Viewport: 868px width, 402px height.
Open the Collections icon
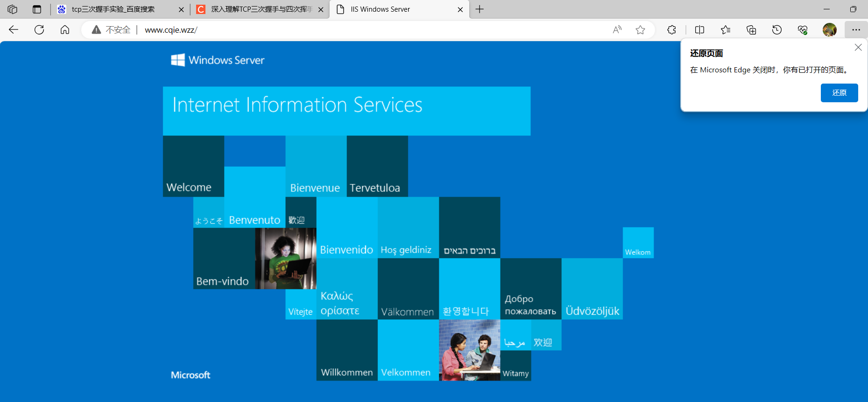click(x=751, y=30)
